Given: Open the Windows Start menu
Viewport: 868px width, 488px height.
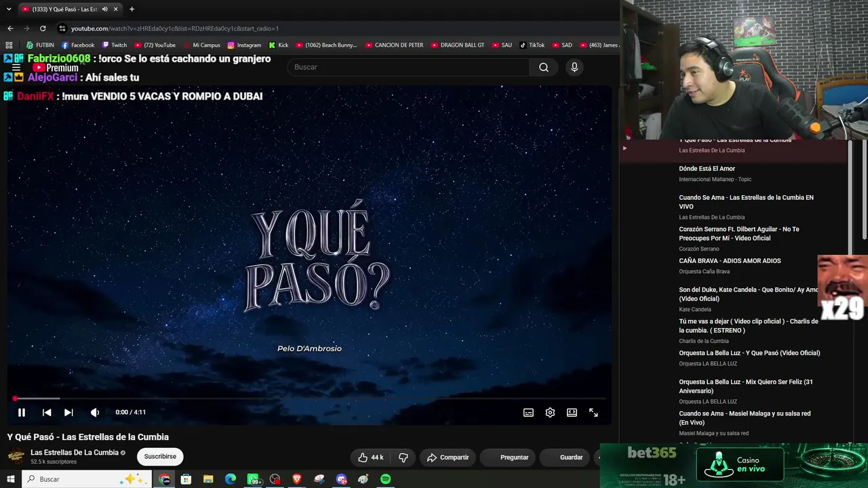Looking at the screenshot, I should pyautogui.click(x=10, y=479).
